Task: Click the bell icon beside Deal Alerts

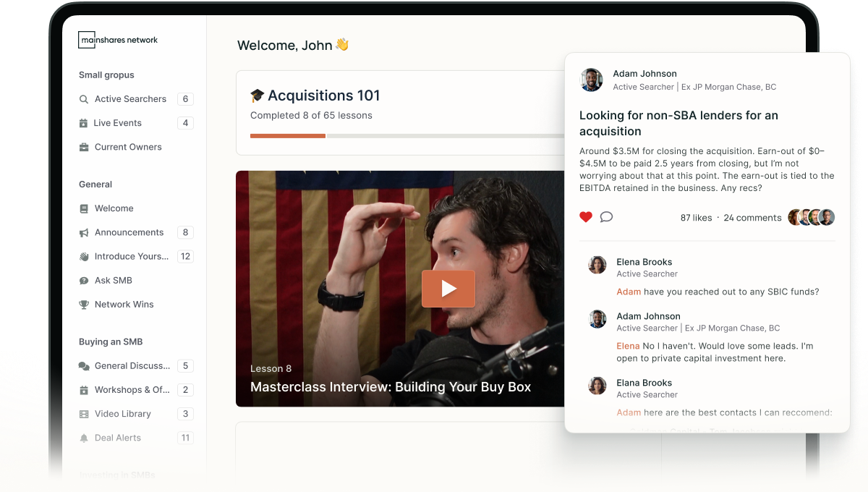Action: (84, 438)
